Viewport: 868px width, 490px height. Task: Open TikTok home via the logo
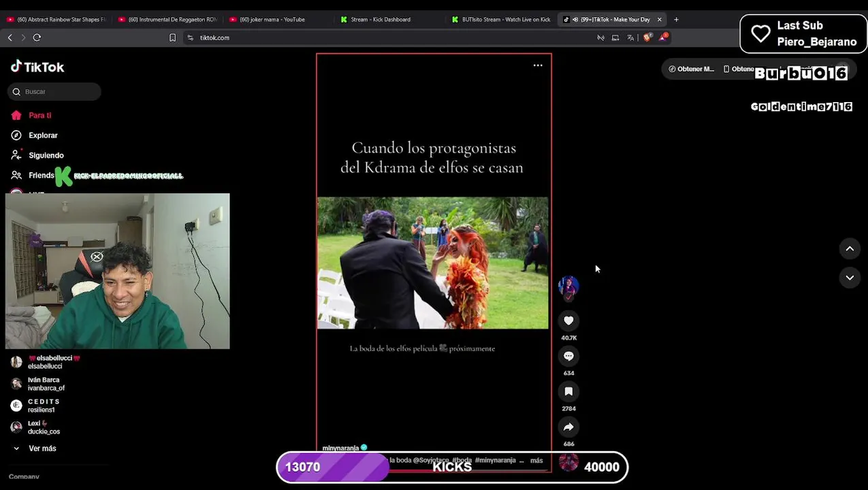tap(37, 67)
